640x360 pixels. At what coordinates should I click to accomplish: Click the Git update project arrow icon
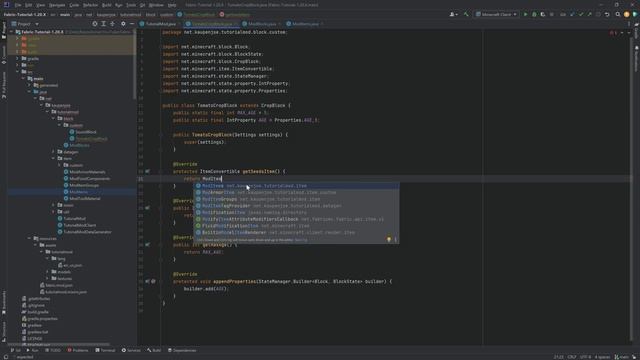pos(572,14)
